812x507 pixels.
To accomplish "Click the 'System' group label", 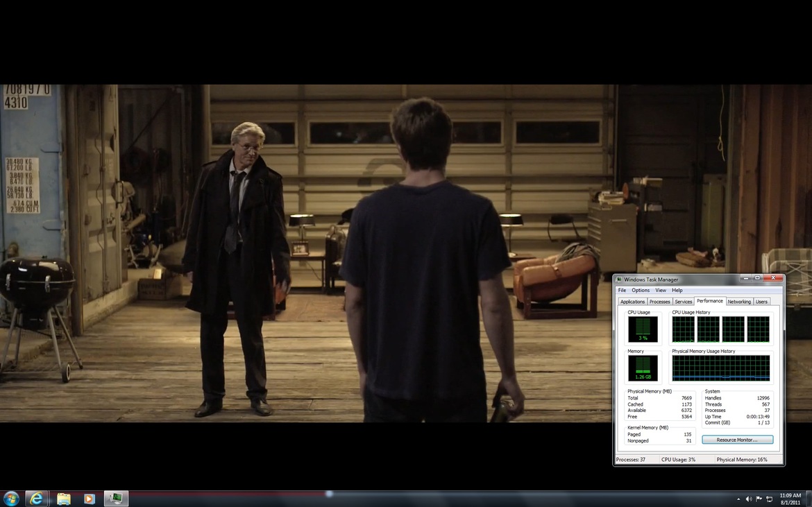I will point(712,392).
